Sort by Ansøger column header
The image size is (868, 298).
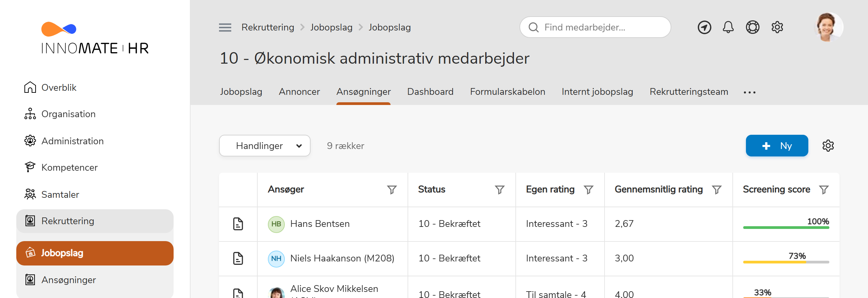point(286,189)
